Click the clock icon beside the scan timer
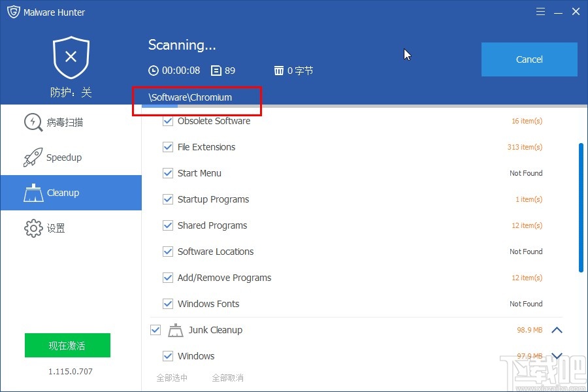 153,71
